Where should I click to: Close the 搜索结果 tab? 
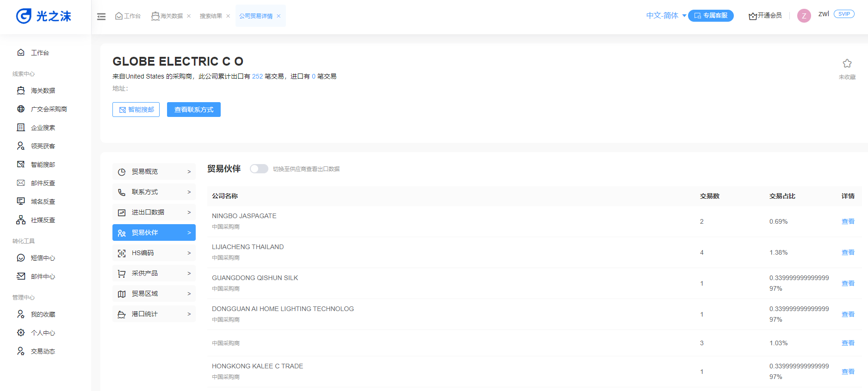(228, 16)
